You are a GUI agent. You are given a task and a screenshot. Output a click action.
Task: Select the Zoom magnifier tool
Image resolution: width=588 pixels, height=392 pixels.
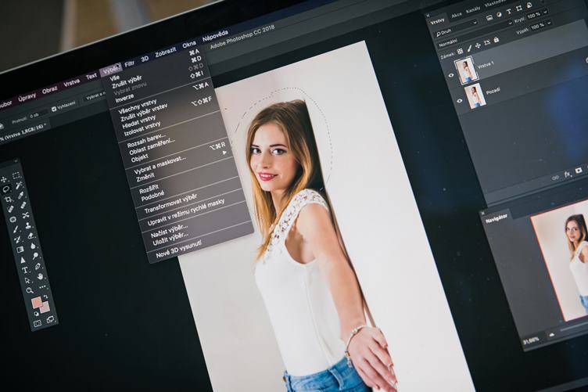point(30,290)
